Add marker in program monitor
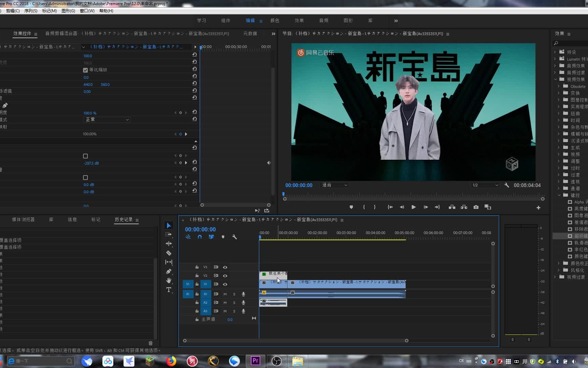This screenshot has height=368, width=588. [x=351, y=207]
